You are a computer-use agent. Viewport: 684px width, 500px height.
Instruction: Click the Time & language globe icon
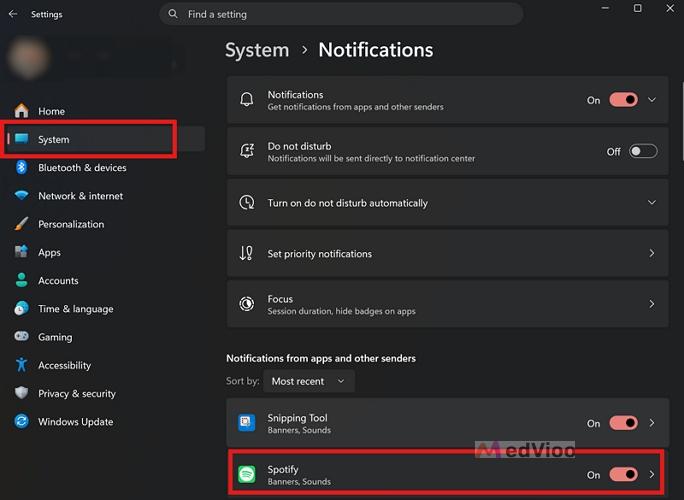click(x=21, y=308)
